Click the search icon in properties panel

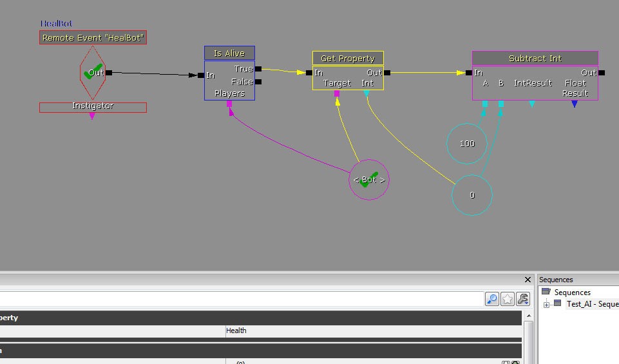pyautogui.click(x=491, y=299)
